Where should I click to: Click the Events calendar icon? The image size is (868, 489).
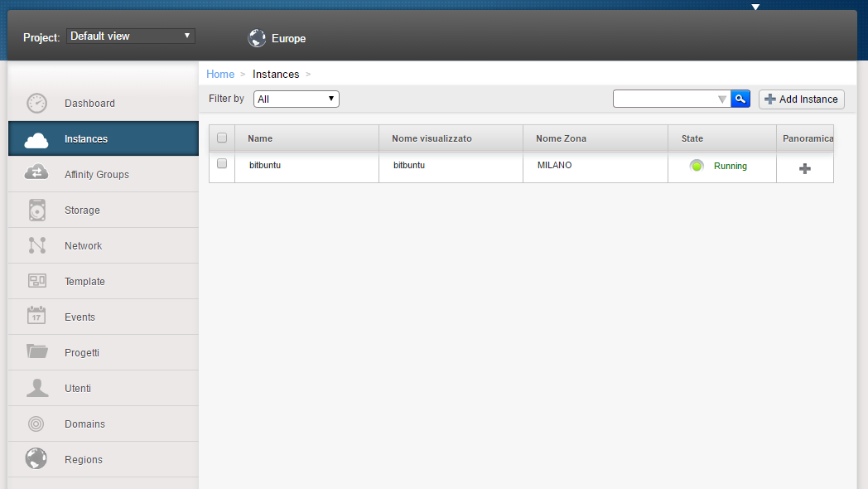36,317
